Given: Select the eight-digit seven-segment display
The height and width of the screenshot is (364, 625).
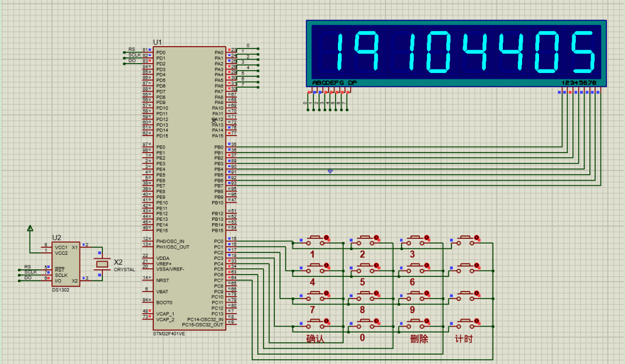Looking at the screenshot, I should coord(457,53).
